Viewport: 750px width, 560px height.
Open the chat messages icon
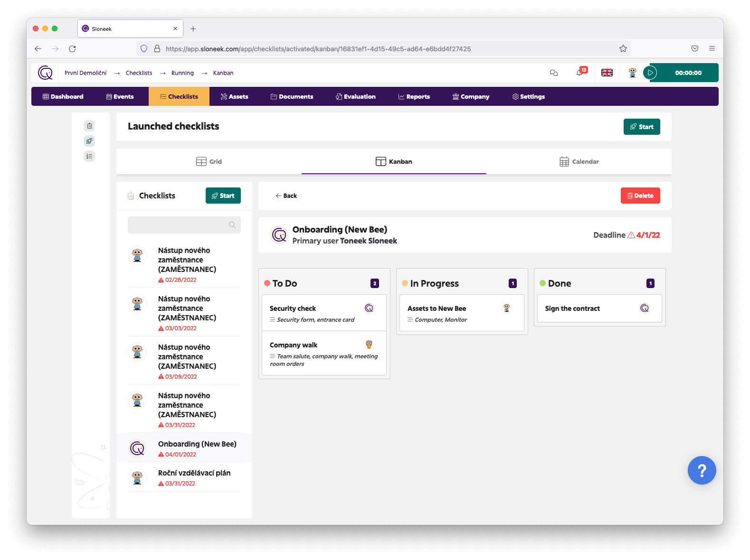click(x=554, y=73)
